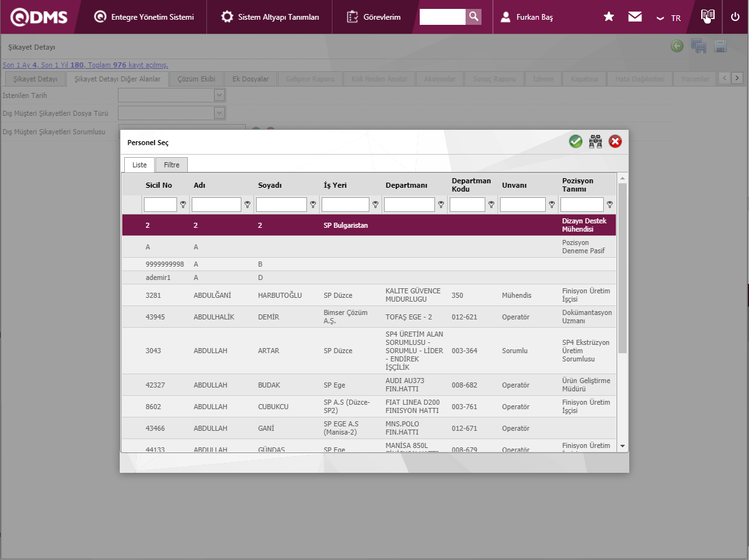Image resolution: width=749 pixels, height=560 pixels.
Task: Open the help manual book icon
Action: pyautogui.click(x=708, y=17)
